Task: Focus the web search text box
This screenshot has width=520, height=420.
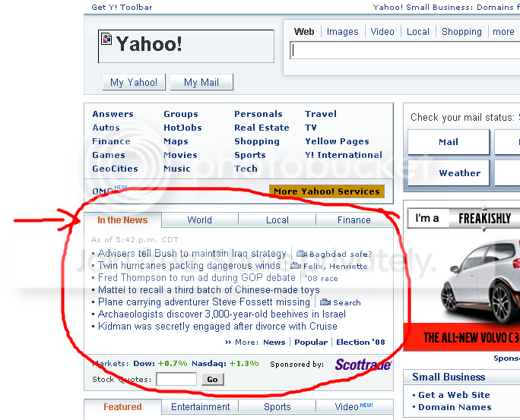Action: click(x=404, y=51)
